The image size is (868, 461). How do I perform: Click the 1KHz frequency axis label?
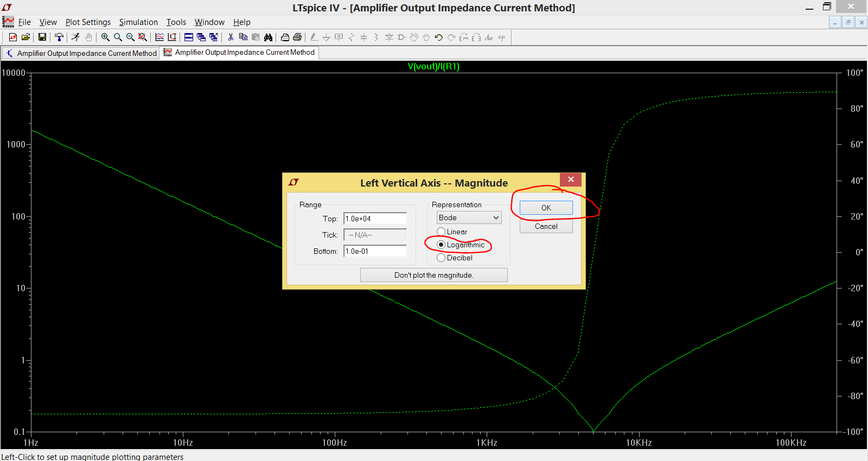pyautogui.click(x=487, y=443)
